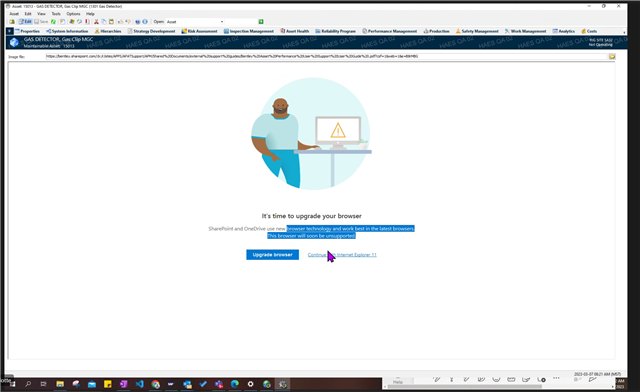The height and width of the screenshot is (392, 640).
Task: Expand the overflow arrow after Costs
Action: 624,32
